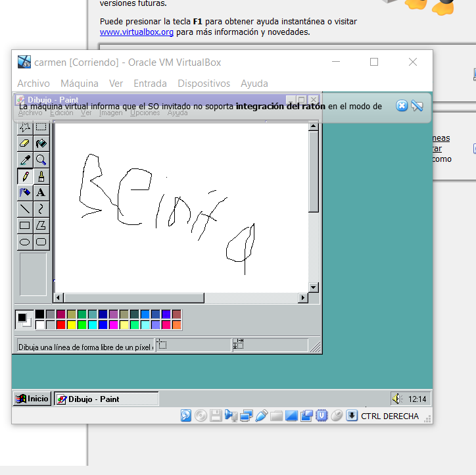Click the optical disk icon in VirtualBox status bar

coord(201,416)
